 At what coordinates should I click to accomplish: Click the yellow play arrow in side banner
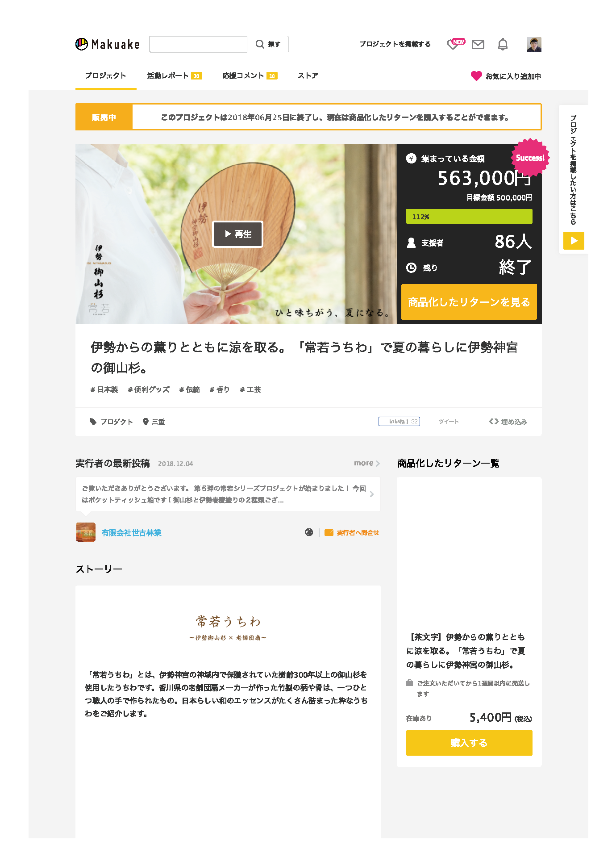click(x=574, y=241)
